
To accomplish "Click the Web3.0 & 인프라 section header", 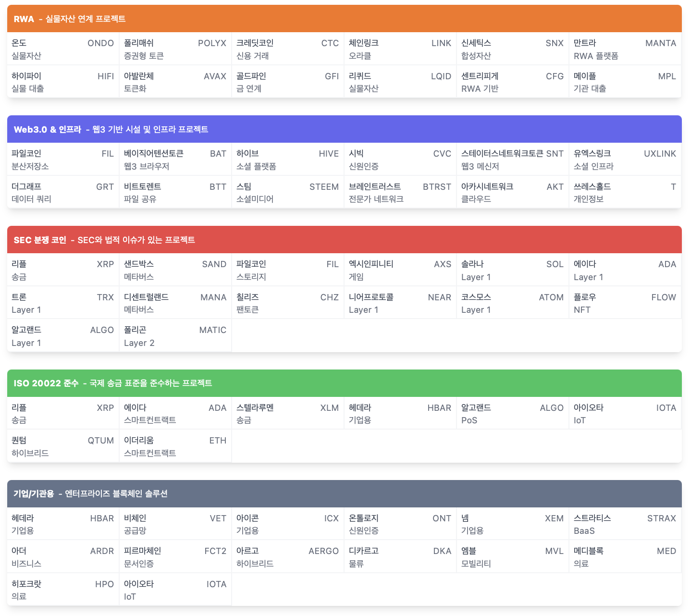I will (344, 129).
